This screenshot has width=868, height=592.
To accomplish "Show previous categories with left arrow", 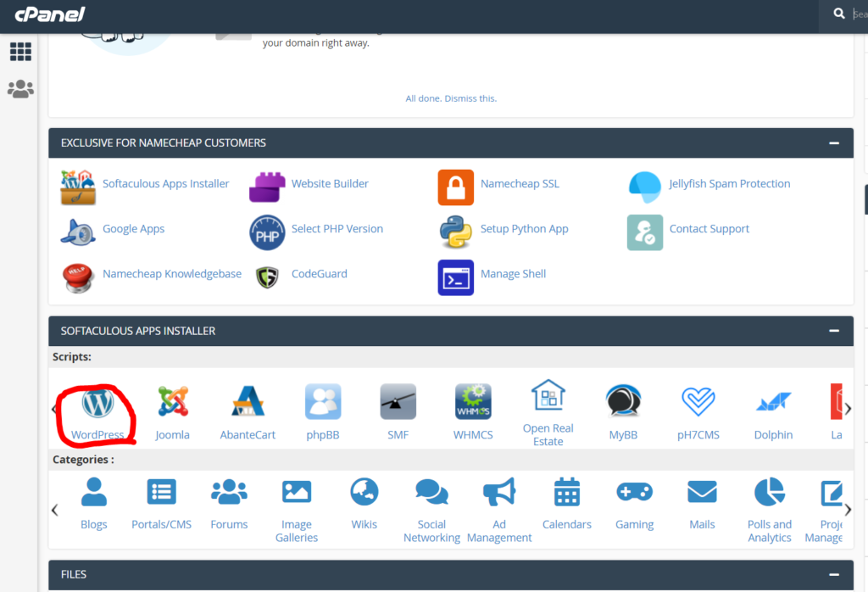I will point(55,510).
